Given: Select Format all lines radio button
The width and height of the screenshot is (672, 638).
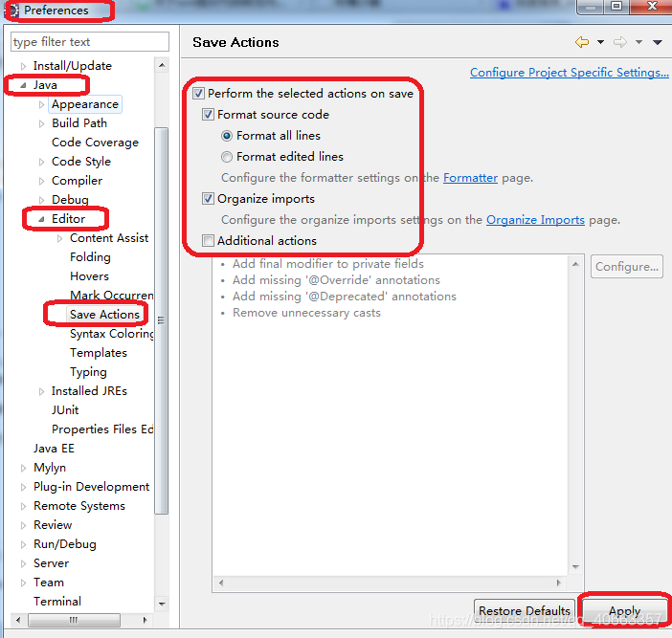Looking at the screenshot, I should (227, 136).
